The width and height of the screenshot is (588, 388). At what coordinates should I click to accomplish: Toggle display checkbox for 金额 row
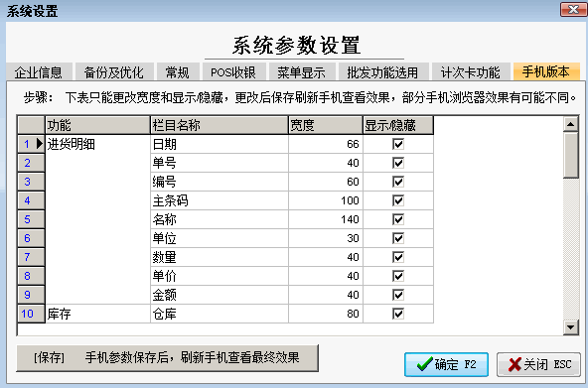click(x=398, y=295)
